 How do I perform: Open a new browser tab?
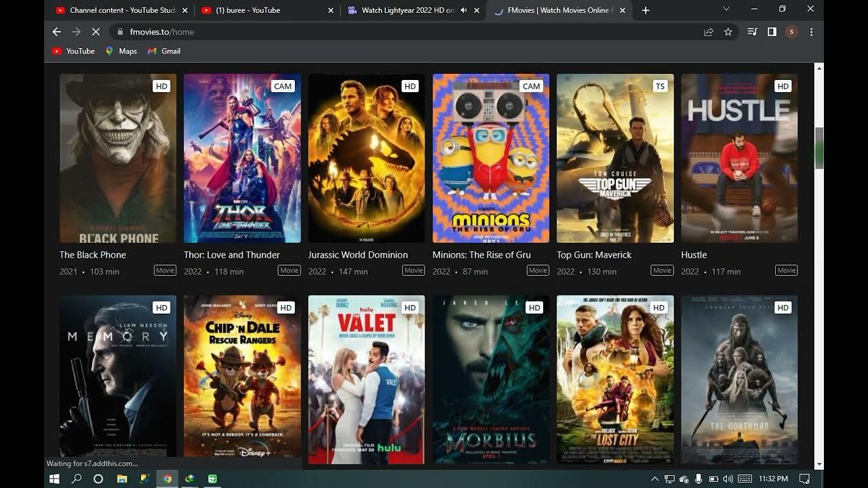[x=646, y=10]
